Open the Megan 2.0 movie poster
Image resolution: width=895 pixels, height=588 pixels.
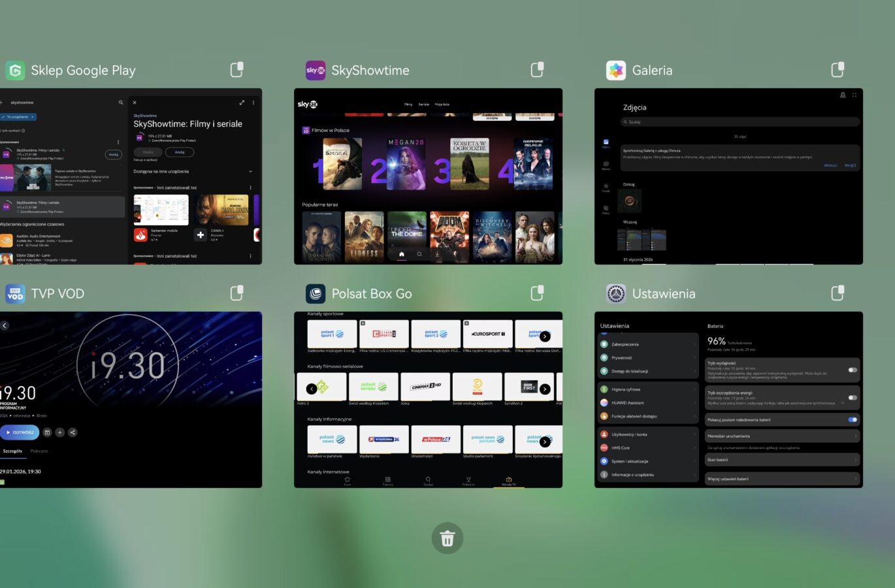point(406,165)
